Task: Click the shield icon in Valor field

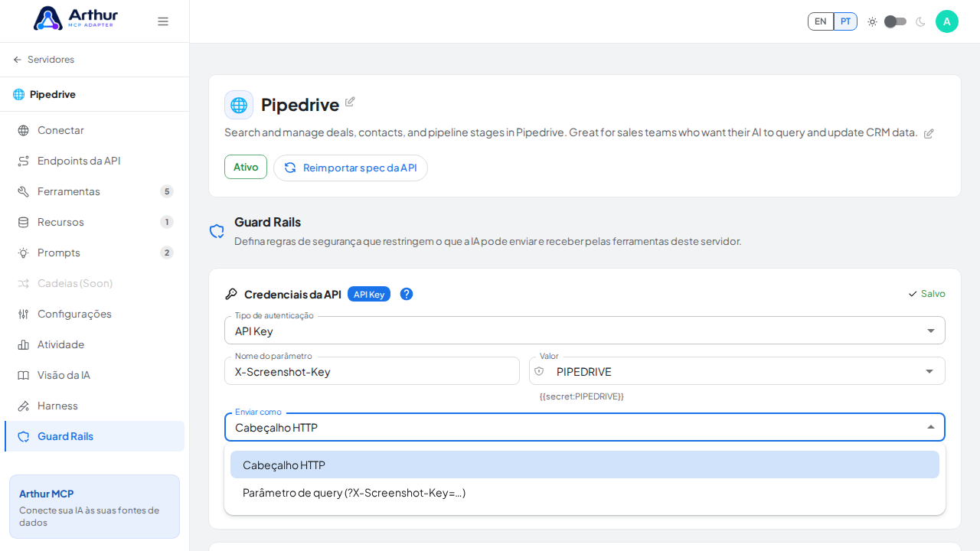Action: (539, 371)
